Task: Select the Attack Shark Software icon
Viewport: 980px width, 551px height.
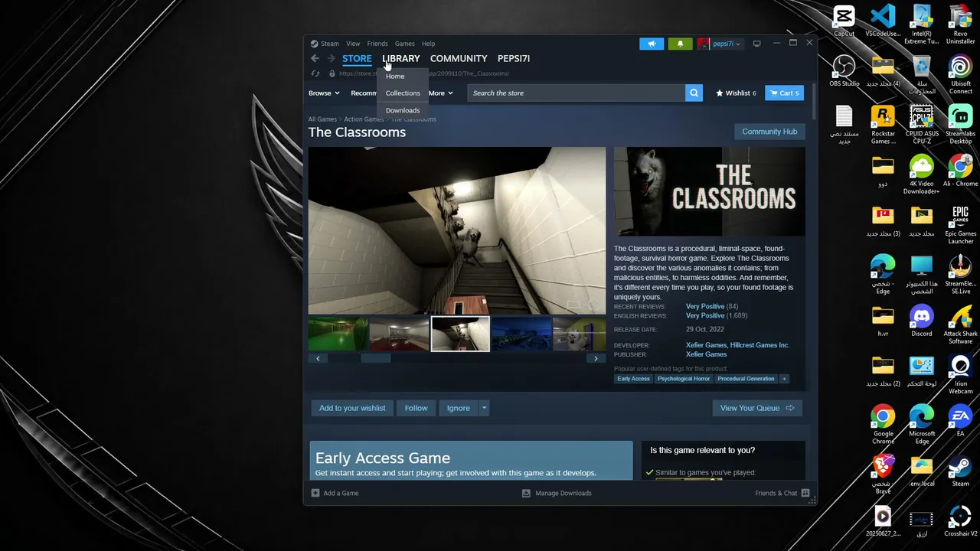Action: 960,324
